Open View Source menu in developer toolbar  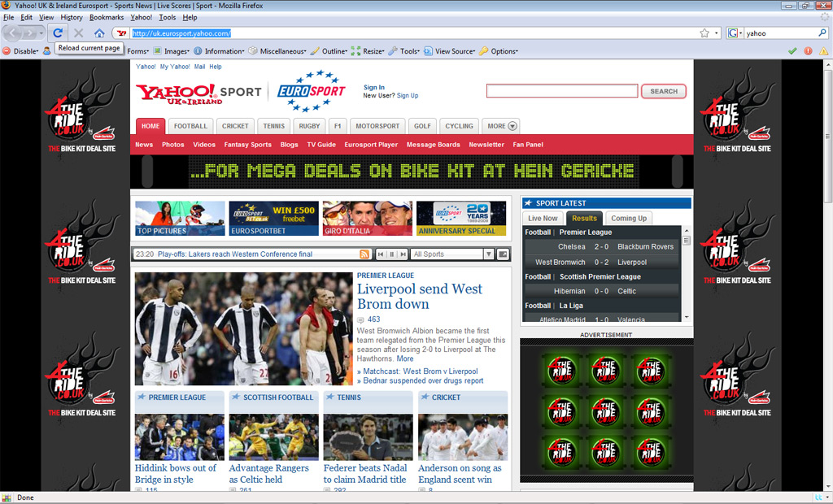click(449, 51)
